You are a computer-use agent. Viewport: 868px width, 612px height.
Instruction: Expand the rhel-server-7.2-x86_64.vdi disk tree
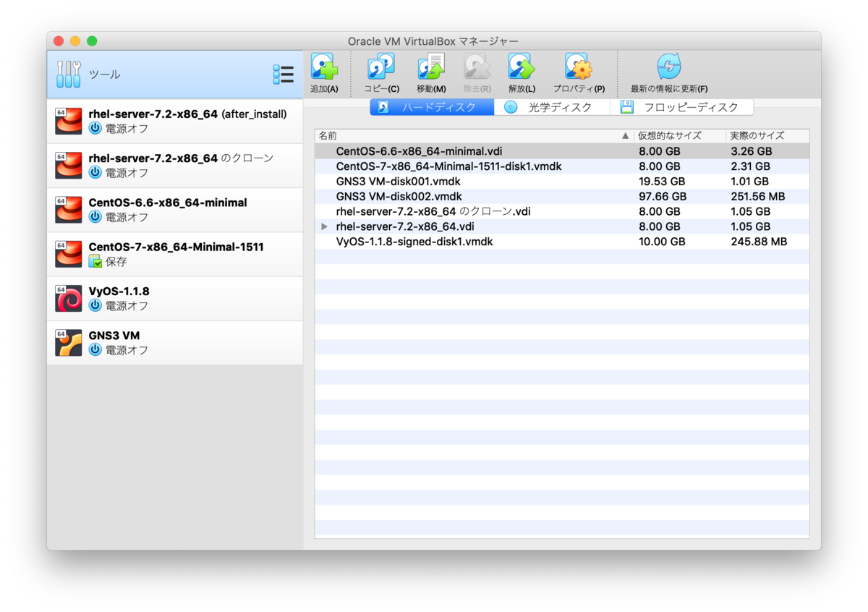pyautogui.click(x=324, y=226)
